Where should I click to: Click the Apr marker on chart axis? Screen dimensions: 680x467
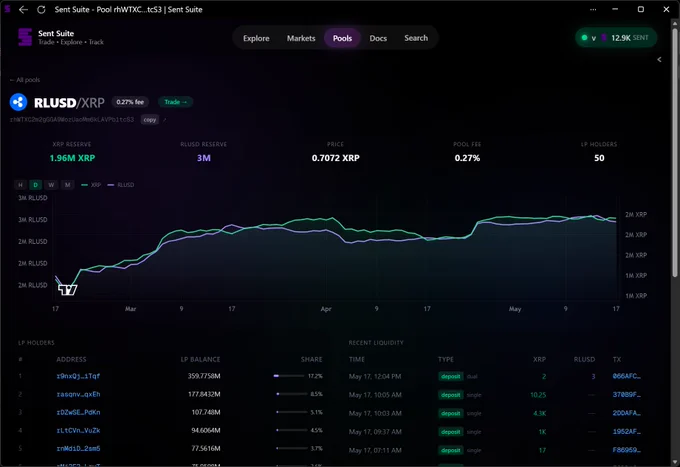coord(326,309)
